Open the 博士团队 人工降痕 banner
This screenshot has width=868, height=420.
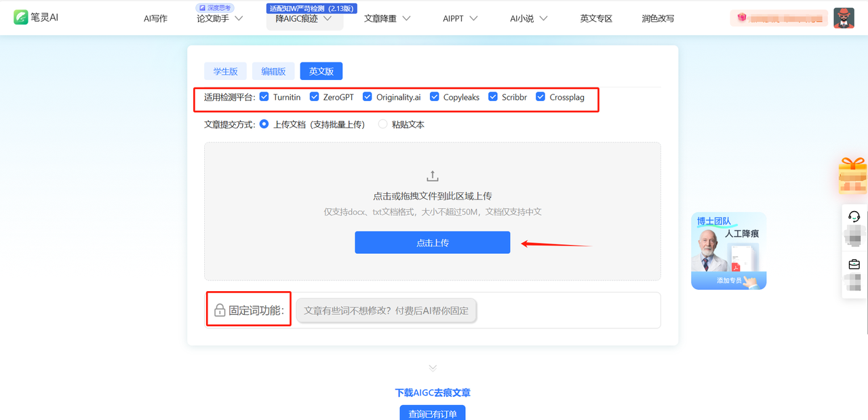click(728, 250)
